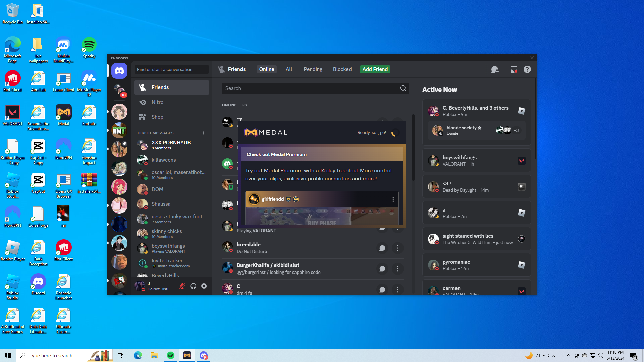Switch to the Blocked tab
This screenshot has height=362, width=644.
342,69
